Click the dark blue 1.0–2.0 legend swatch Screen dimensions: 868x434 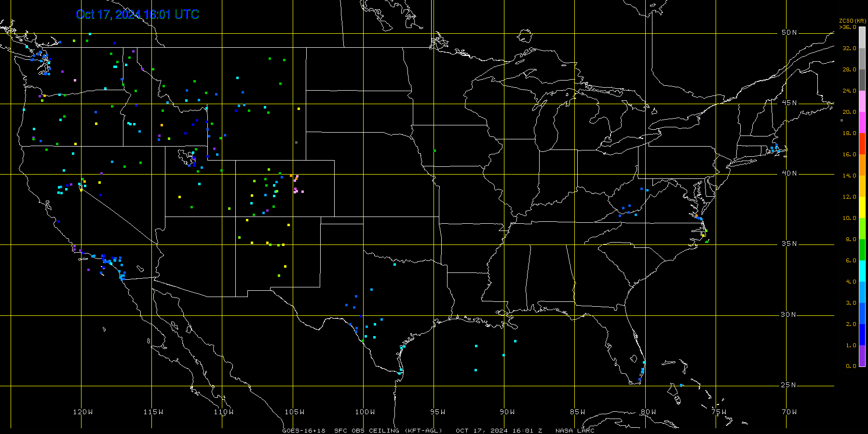click(x=862, y=335)
